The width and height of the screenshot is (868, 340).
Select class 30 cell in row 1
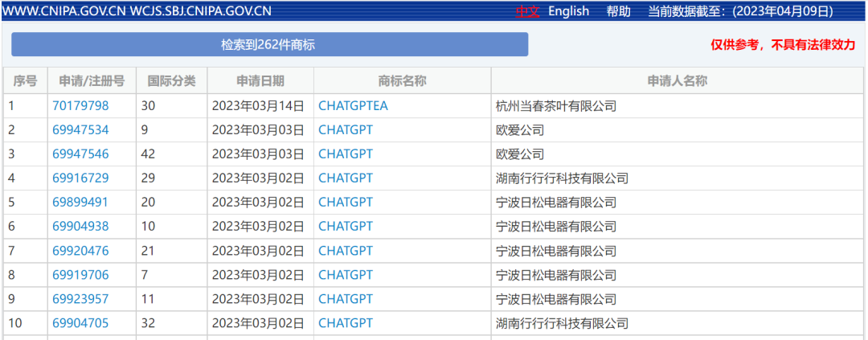pyautogui.click(x=172, y=106)
